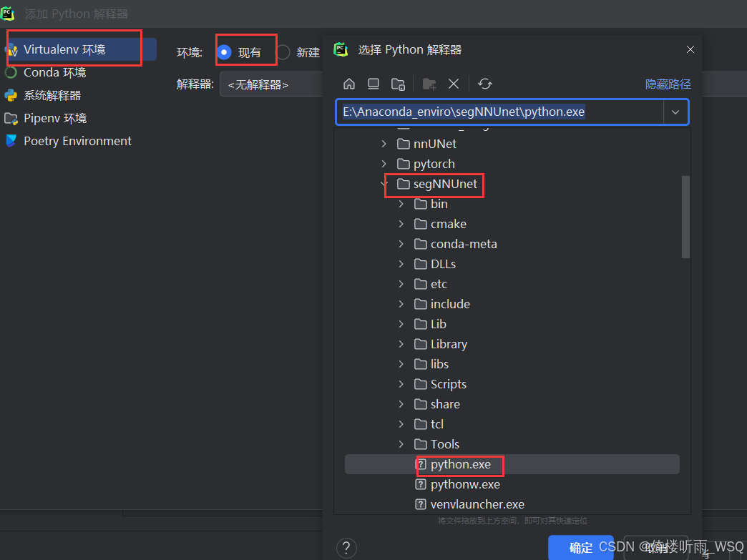The height and width of the screenshot is (560, 747).
Task: Expand the pytorch folder
Action: tap(384, 164)
